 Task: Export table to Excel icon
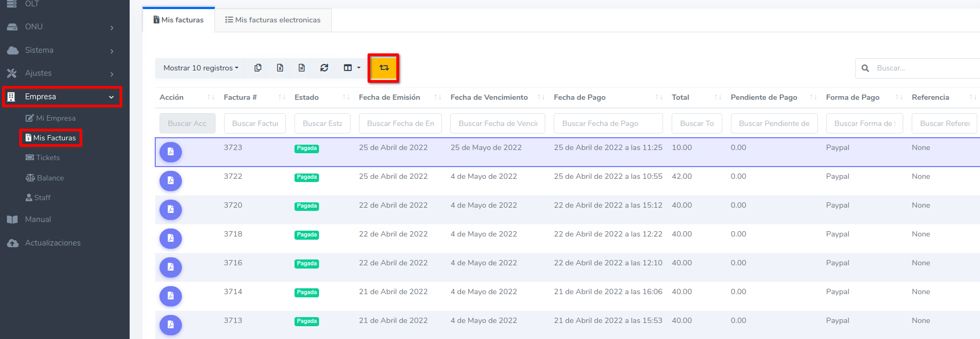point(280,68)
